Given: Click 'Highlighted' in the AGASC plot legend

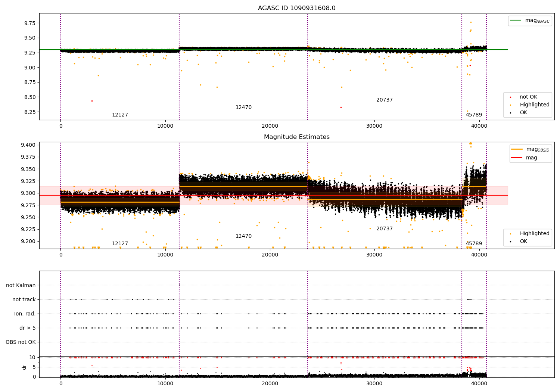Looking at the screenshot, I should coord(530,105).
